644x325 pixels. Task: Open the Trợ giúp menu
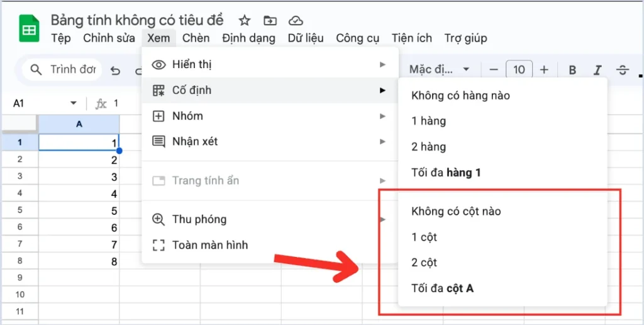pyautogui.click(x=466, y=38)
